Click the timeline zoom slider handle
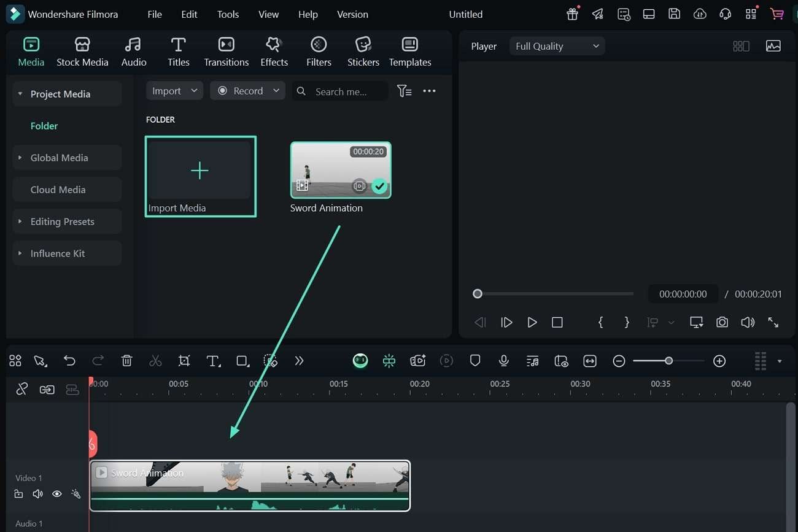Screen dimensions: 798x532 668,361
